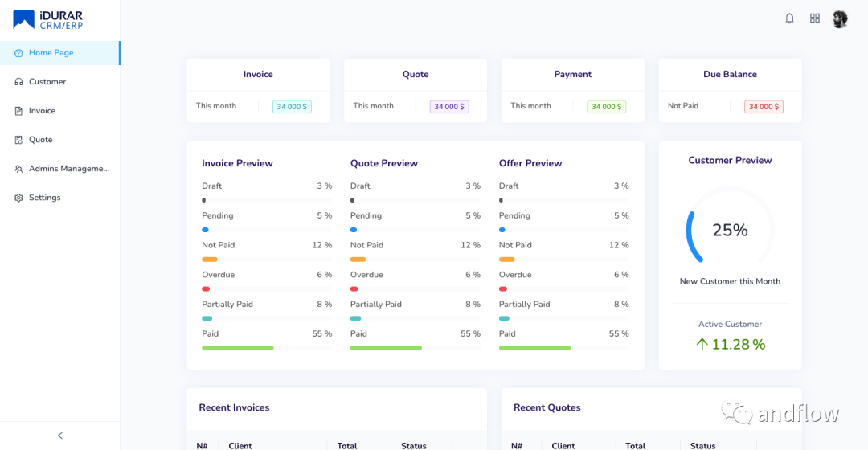Click the Quote file icon in sidebar
The width and height of the screenshot is (868, 450).
[x=18, y=140]
